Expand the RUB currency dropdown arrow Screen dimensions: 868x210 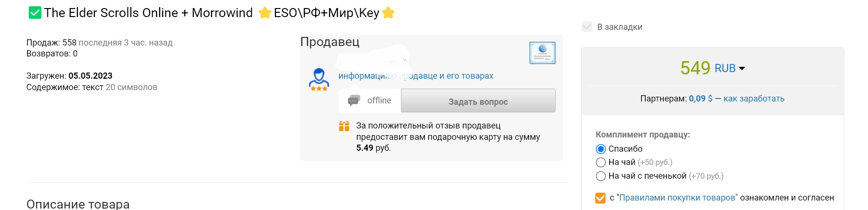pyautogui.click(x=742, y=69)
